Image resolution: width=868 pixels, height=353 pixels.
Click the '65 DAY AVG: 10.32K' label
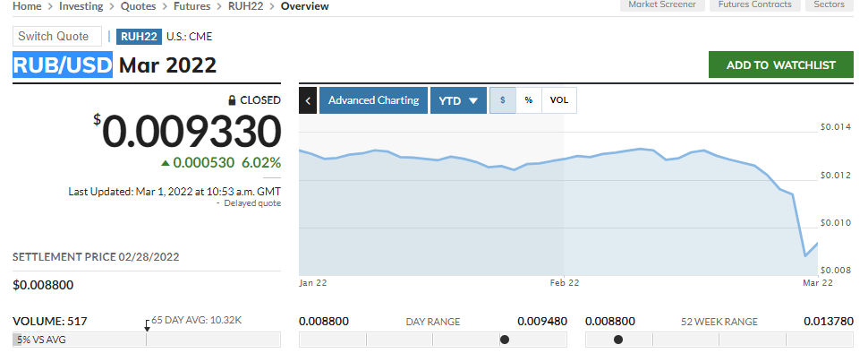click(x=197, y=321)
